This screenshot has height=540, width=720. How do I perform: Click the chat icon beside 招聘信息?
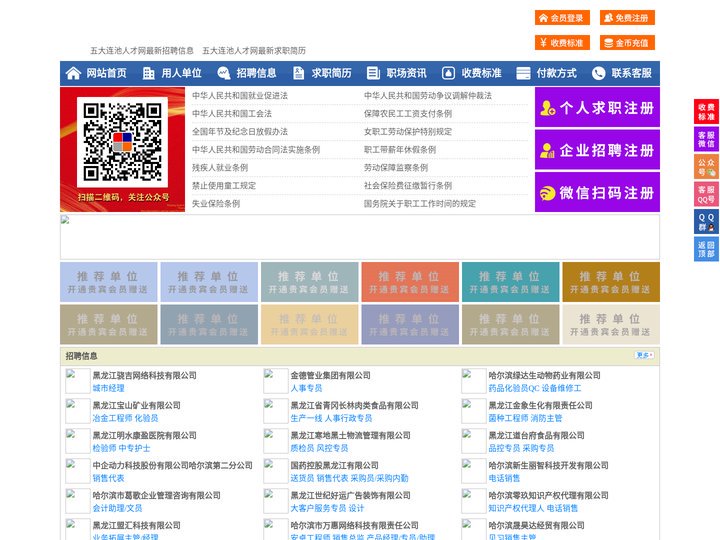224,73
